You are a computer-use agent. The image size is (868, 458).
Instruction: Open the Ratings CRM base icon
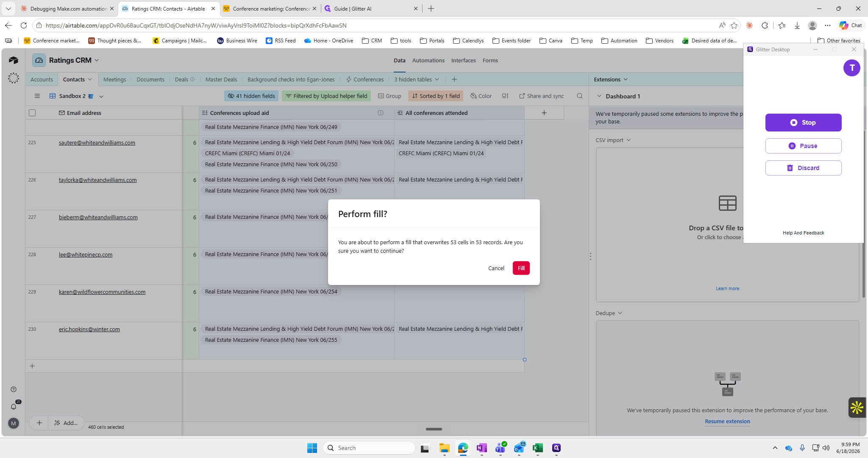pos(39,60)
